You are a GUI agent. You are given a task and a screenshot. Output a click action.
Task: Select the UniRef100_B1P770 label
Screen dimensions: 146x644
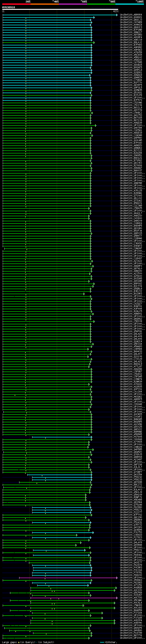click(131, 82)
